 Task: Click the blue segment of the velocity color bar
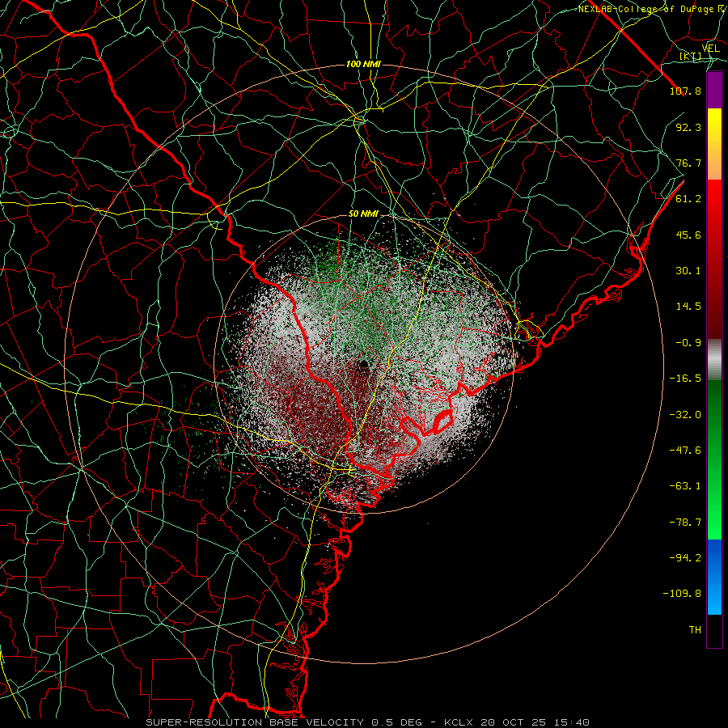[x=714, y=577]
